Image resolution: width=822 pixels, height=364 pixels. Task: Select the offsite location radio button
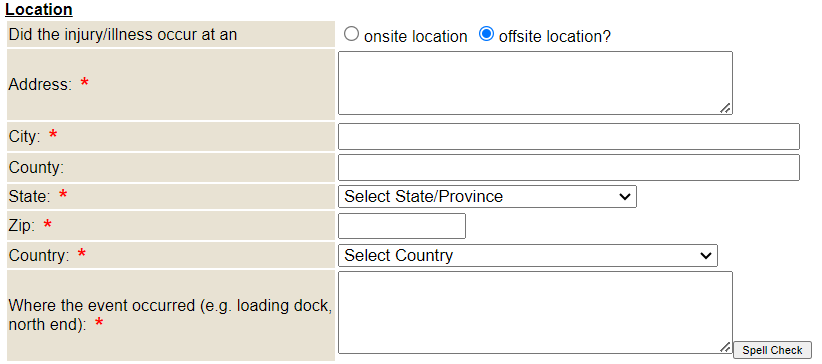[486, 35]
